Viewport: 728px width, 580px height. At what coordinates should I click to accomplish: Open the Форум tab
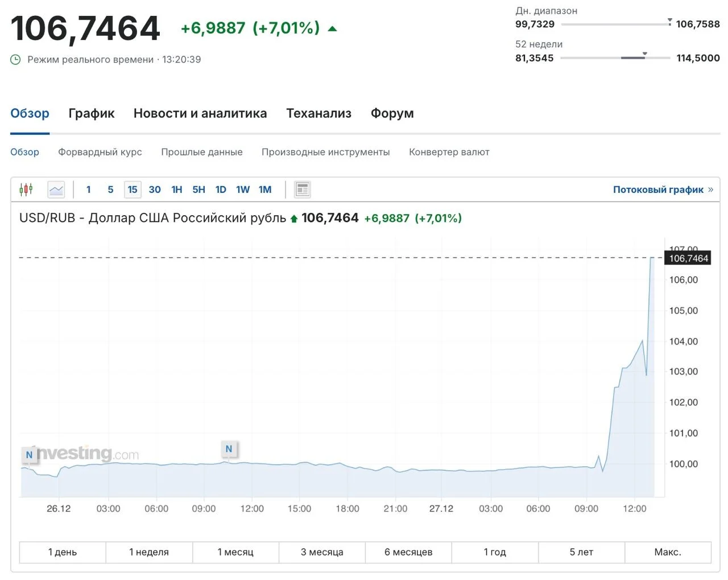pos(392,113)
